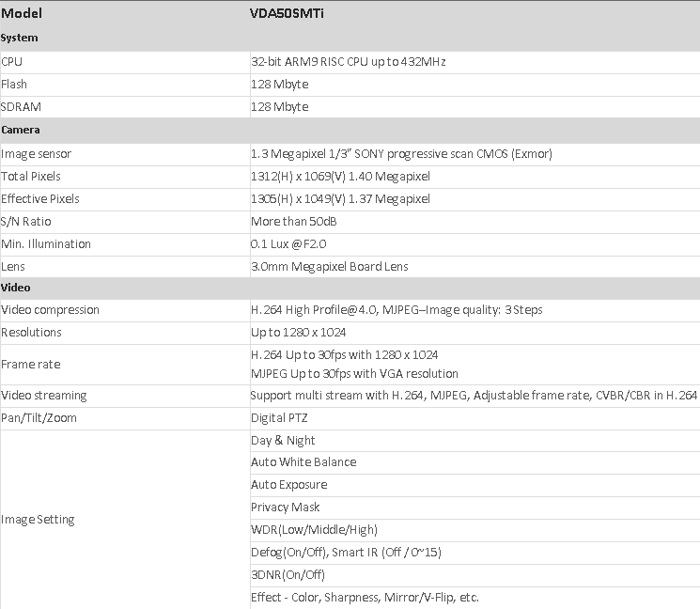Image resolution: width=700 pixels, height=609 pixels.
Task: Click the Video section header
Action: 17,288
